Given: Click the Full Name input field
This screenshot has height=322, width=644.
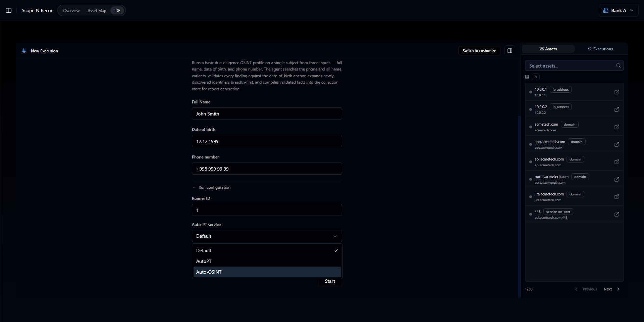Looking at the screenshot, I should click(x=267, y=113).
